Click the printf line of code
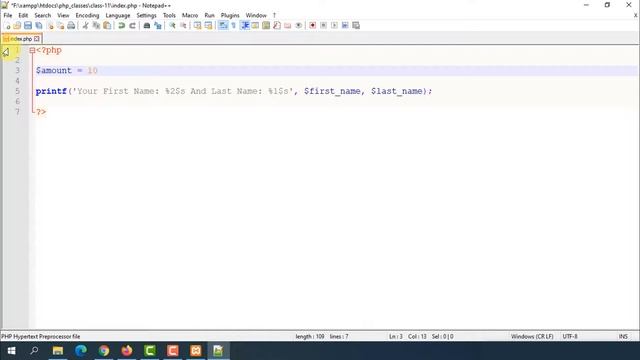The height and width of the screenshot is (360, 640). 234,91
